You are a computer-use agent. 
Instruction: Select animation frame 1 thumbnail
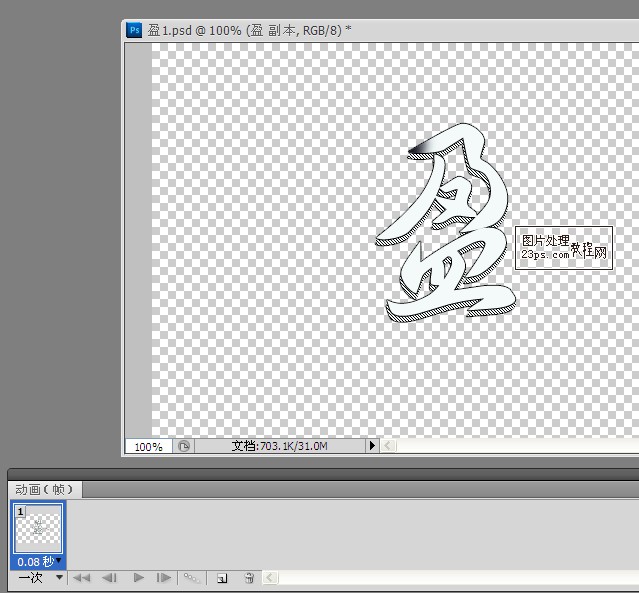point(38,528)
